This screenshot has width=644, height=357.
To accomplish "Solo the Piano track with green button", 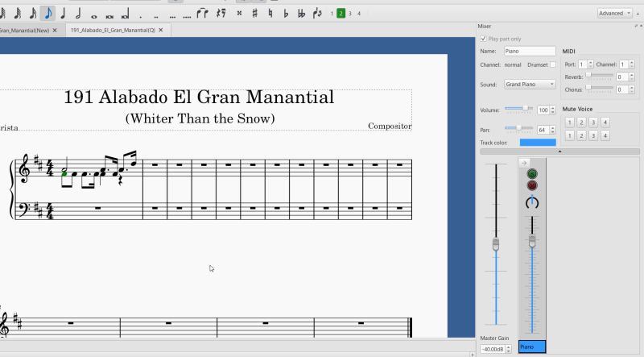I will (532, 174).
